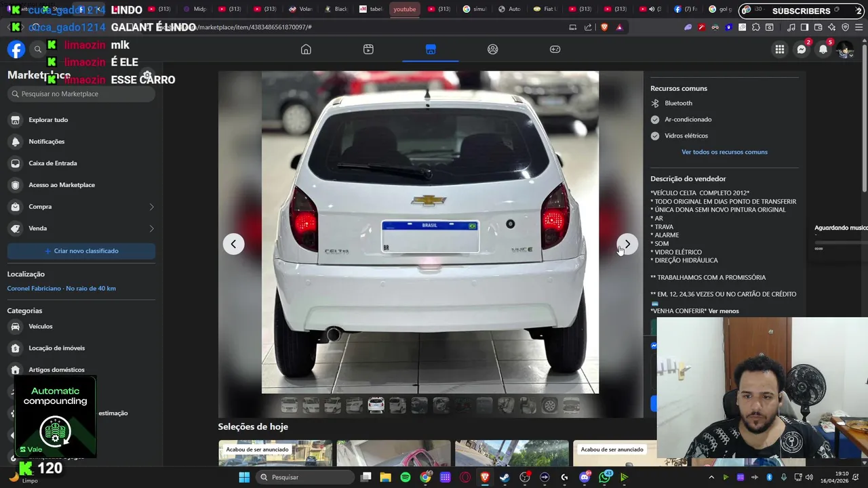868x488 pixels.
Task: Browse the Locação de imóveis category
Action: [81, 348]
